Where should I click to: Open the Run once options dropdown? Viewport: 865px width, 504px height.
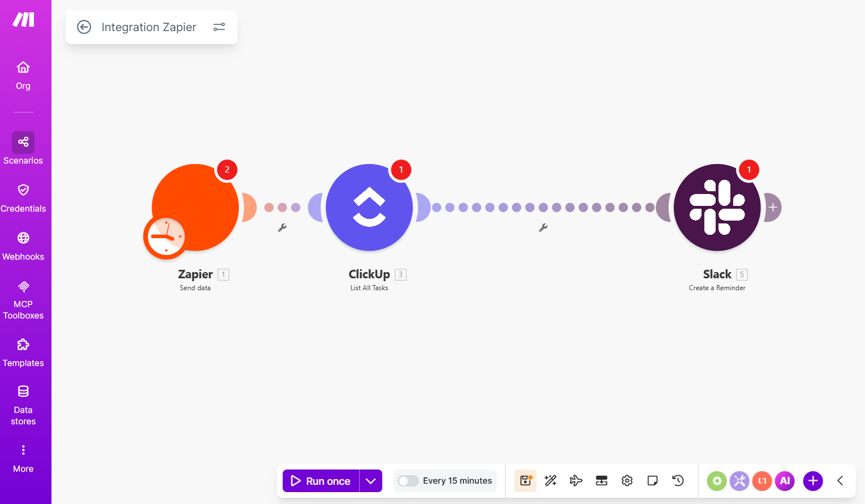(371, 480)
